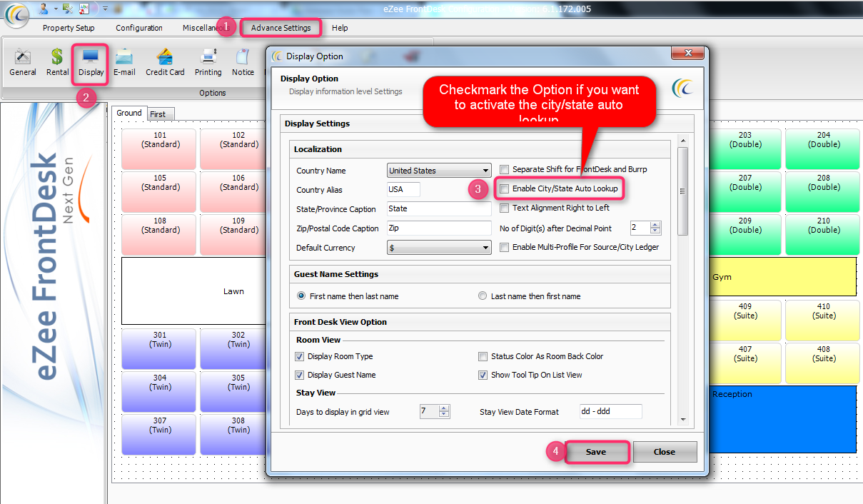Select room 101 Standard tile
This screenshot has width=863, height=504.
point(159,148)
